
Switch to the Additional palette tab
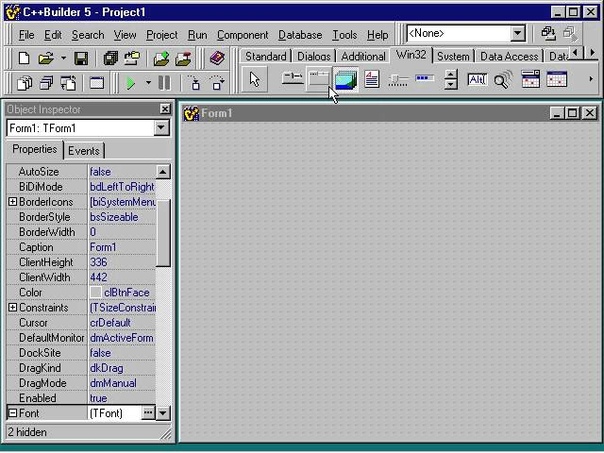(x=363, y=56)
